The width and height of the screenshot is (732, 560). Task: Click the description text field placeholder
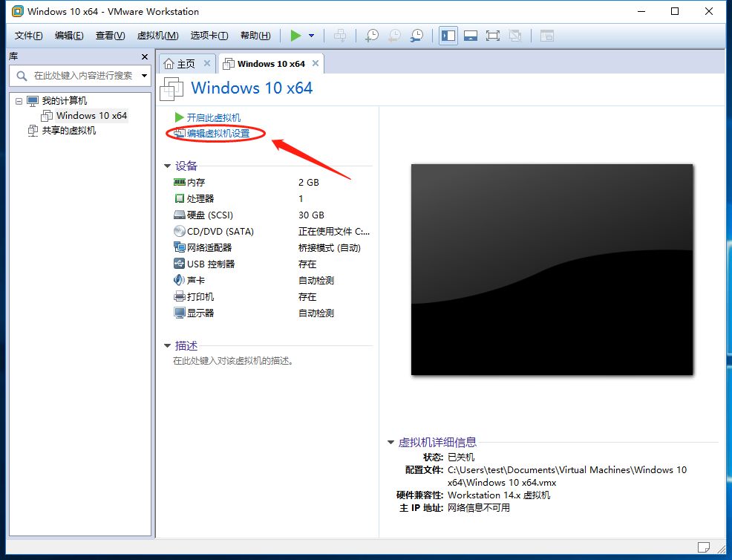(x=233, y=361)
